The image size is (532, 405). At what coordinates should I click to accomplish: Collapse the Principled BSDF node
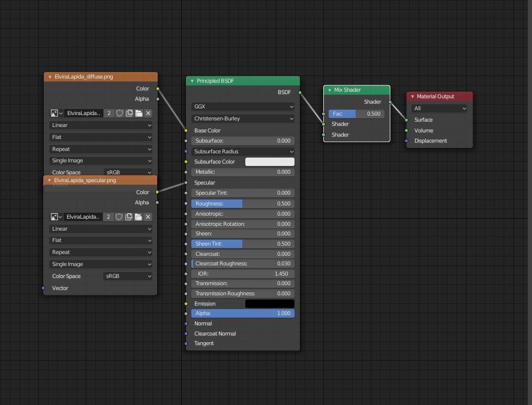tap(192, 81)
